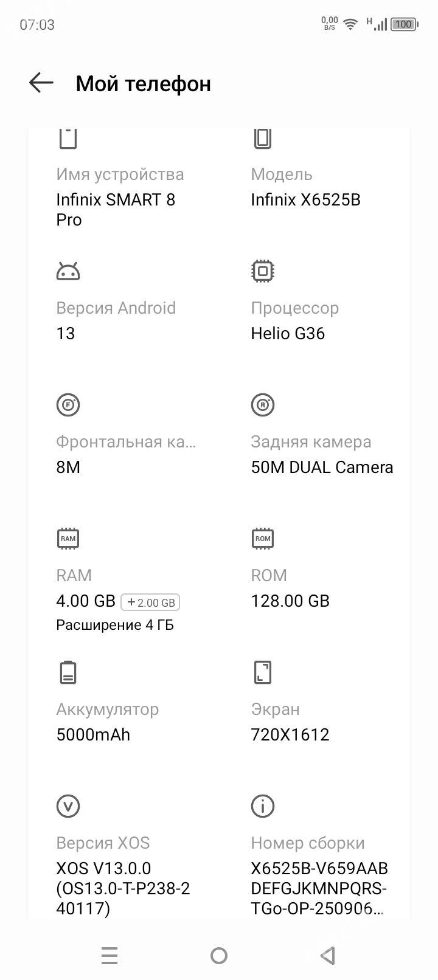Tap the Версия Android 13 entry
The width and height of the screenshot is (438, 980).
[x=116, y=320]
